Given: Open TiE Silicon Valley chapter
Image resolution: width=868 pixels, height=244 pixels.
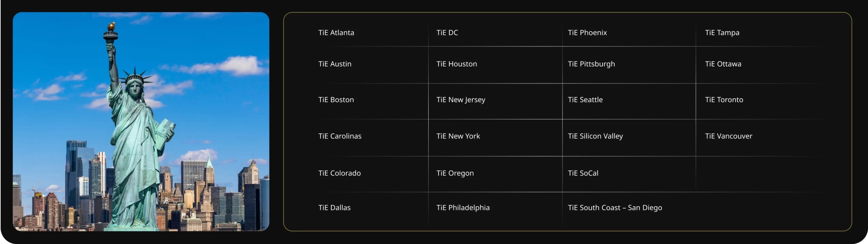Looking at the screenshot, I should (x=595, y=136).
